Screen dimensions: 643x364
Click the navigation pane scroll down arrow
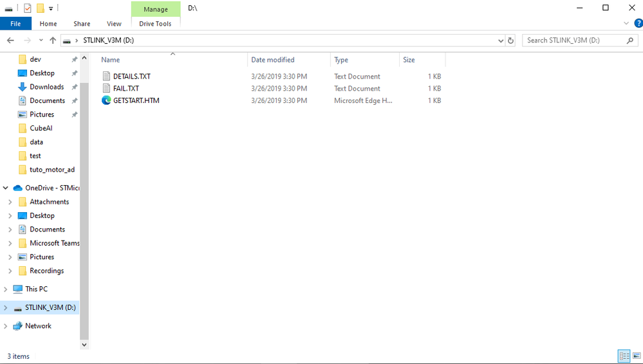coord(84,345)
